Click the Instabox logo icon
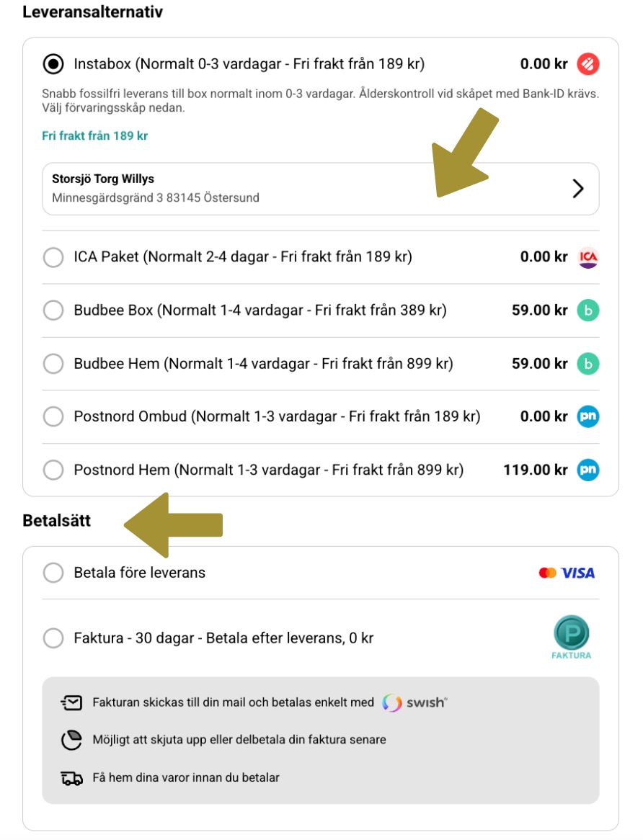This screenshot has height=840, width=643. click(588, 64)
